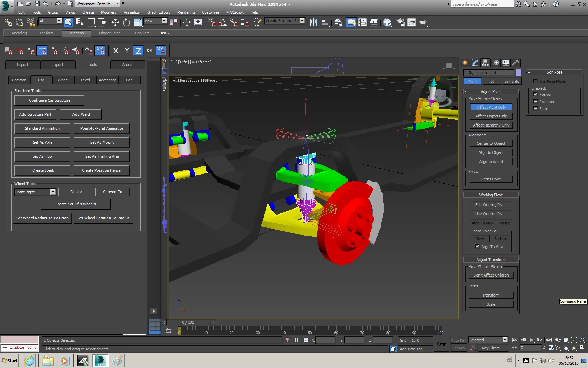The height and width of the screenshot is (368, 588).
Task: Click the Angle Snap toggle icon
Action: pyautogui.click(x=222, y=22)
